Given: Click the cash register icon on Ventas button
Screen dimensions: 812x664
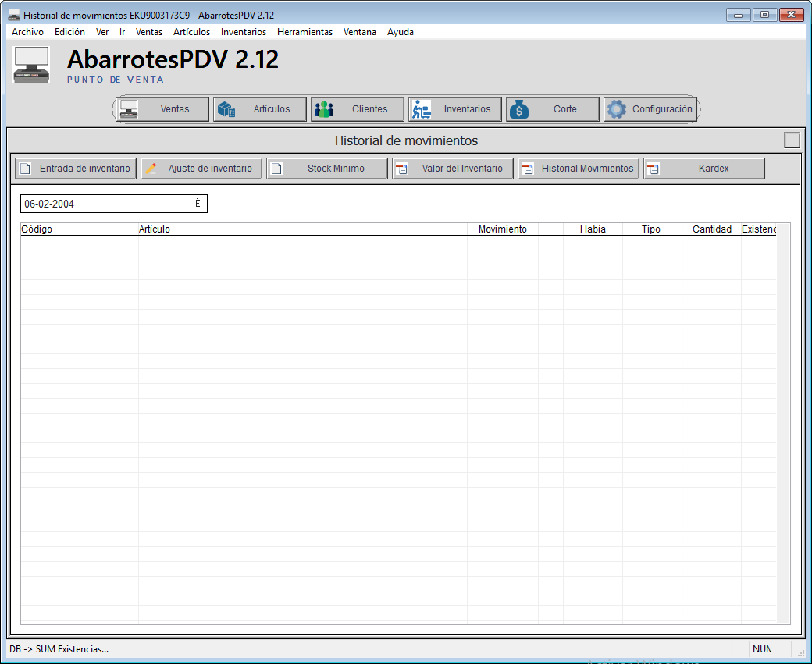Looking at the screenshot, I should pyautogui.click(x=128, y=109).
